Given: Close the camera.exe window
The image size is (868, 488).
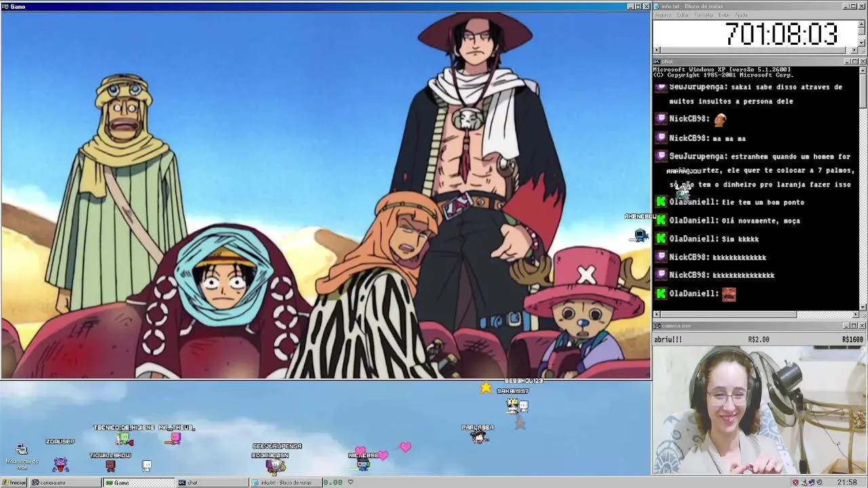Looking at the screenshot, I should (x=862, y=326).
